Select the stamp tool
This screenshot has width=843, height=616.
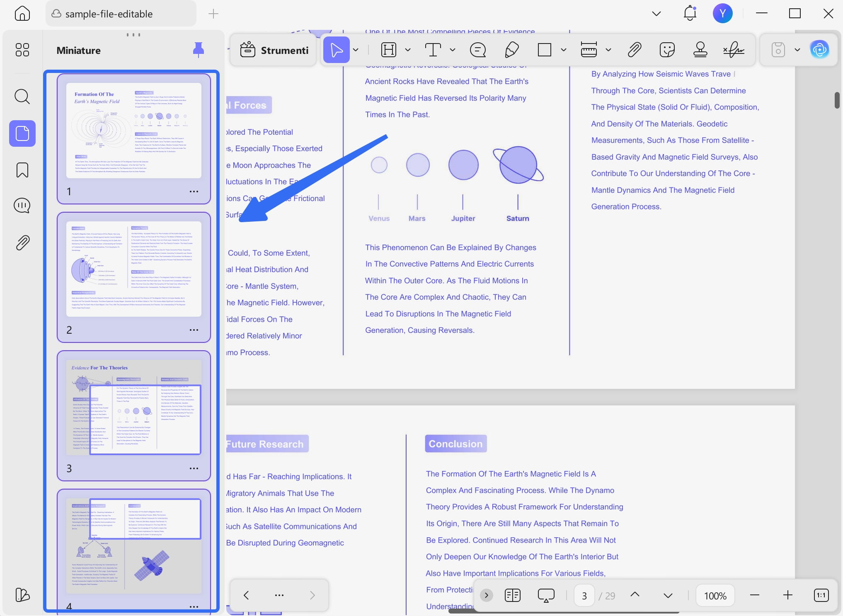pos(700,50)
